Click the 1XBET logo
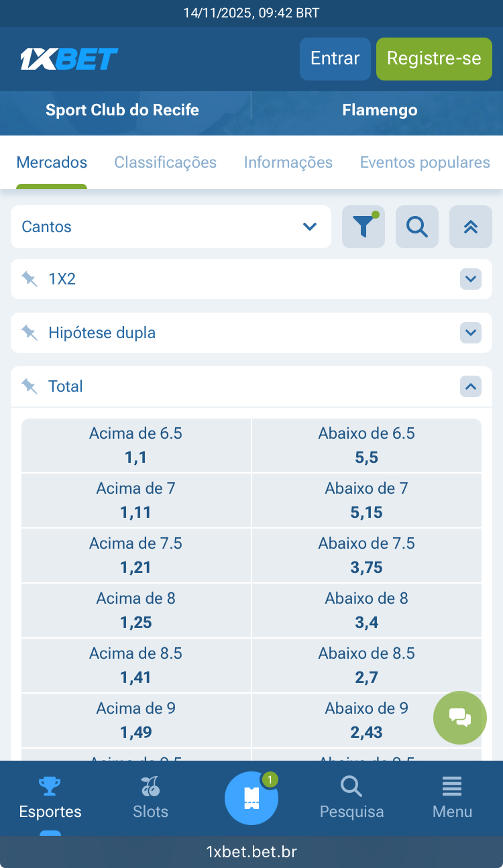The image size is (503, 868). 69,59
